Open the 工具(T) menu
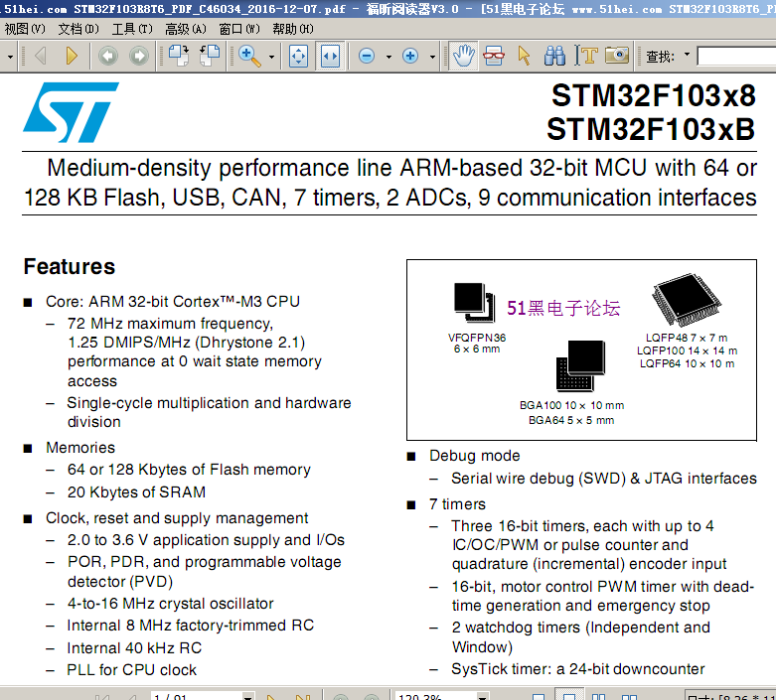Viewport: 776px width, 700px height. tap(132, 29)
